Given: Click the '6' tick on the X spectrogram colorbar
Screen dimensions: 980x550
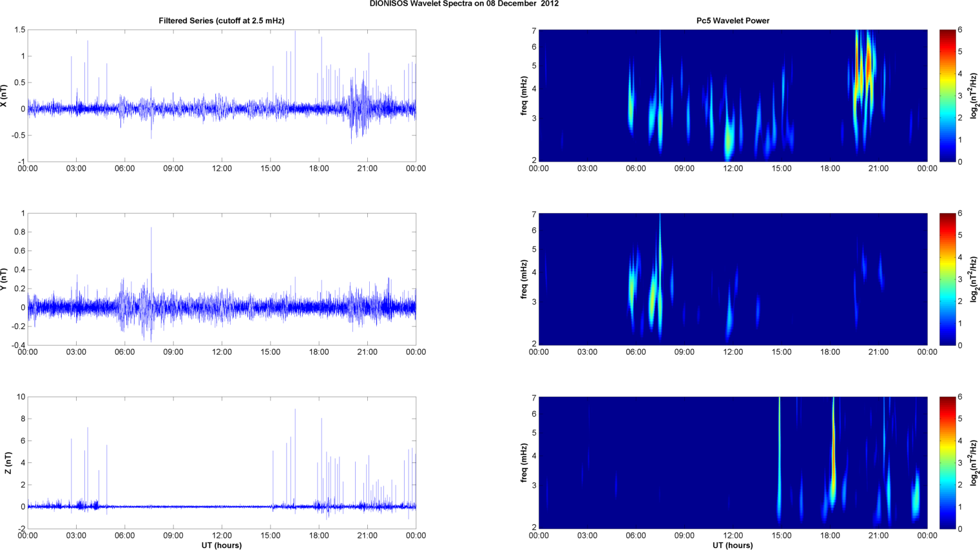Looking at the screenshot, I should tap(960, 30).
